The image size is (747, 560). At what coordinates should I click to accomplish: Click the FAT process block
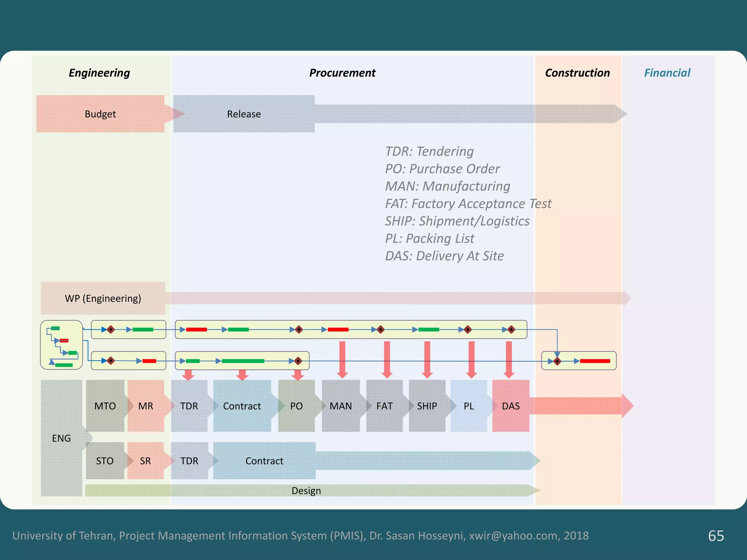(384, 406)
